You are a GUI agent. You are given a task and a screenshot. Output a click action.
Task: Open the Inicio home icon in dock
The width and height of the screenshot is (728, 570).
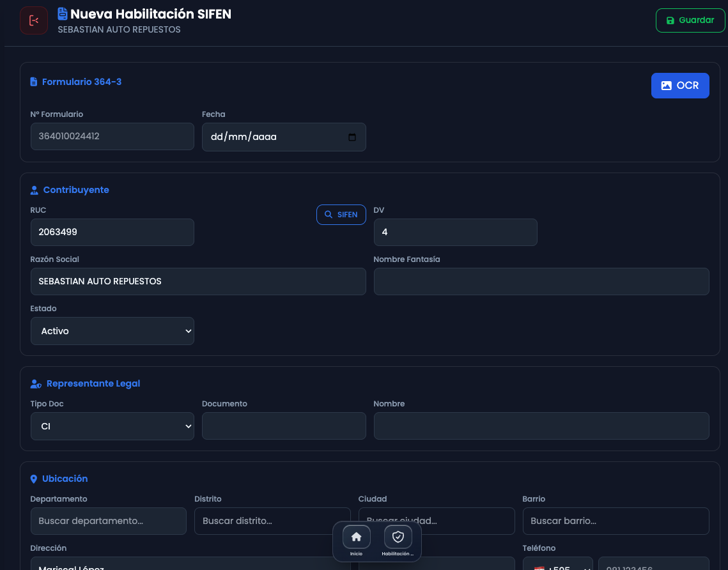[x=356, y=537]
